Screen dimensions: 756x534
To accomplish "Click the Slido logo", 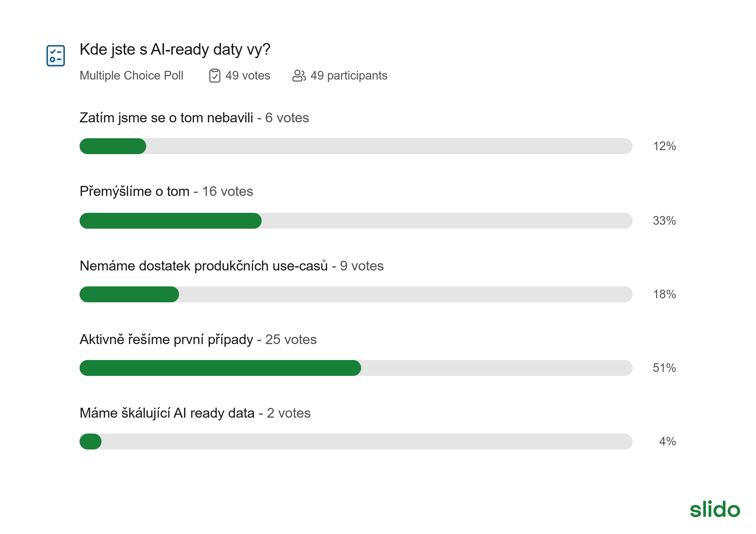I will point(714,509).
